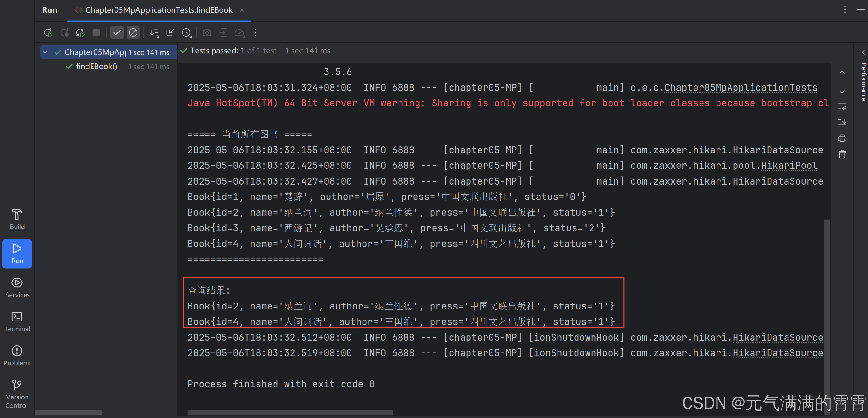Toggle Show Ignored tests button
The image size is (868, 418).
133,33
